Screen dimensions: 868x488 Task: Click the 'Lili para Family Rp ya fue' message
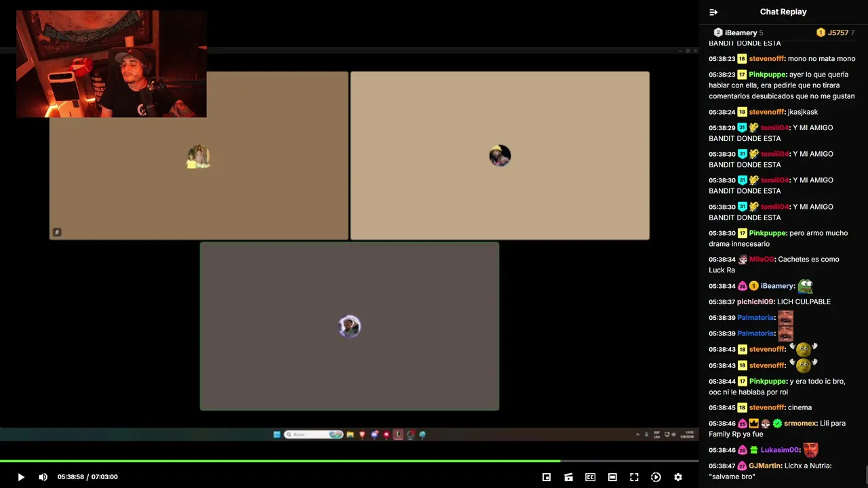pos(777,428)
